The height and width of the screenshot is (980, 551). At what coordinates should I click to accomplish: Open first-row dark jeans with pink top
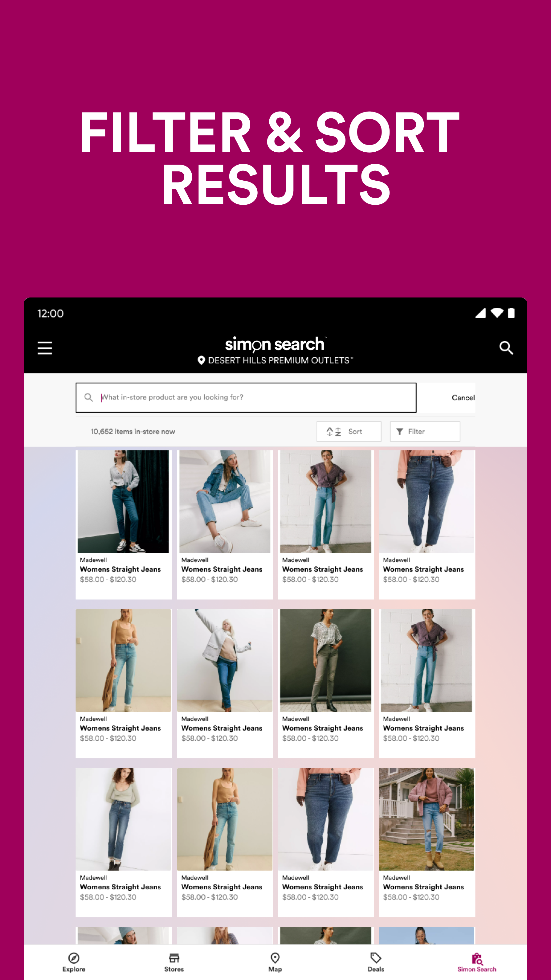pyautogui.click(x=427, y=525)
